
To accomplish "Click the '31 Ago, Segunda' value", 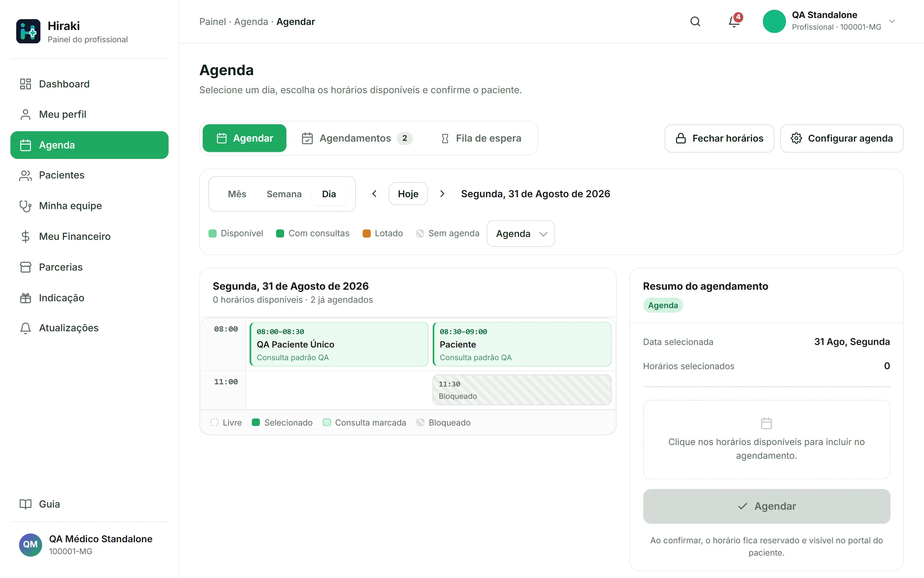I will point(851,342).
